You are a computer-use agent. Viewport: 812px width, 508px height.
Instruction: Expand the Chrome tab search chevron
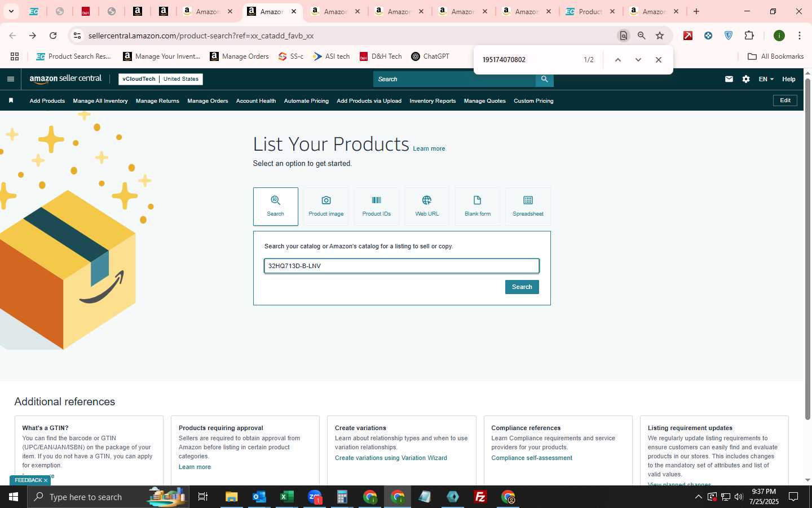11,11
